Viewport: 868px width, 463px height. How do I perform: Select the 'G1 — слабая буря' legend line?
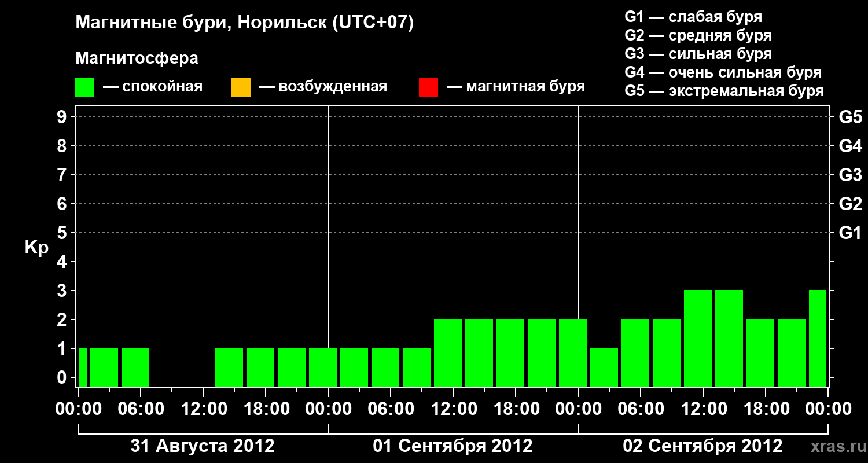point(693,17)
